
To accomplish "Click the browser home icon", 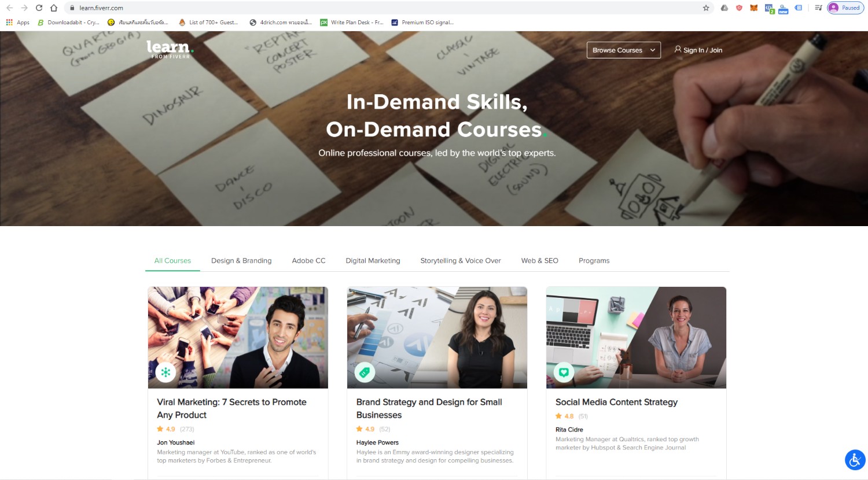I will click(x=54, y=8).
